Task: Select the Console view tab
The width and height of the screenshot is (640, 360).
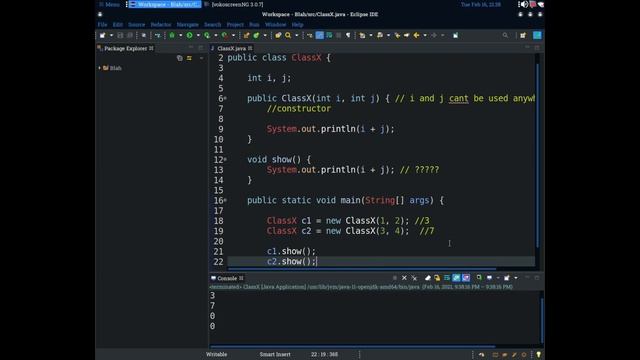Action: click(x=227, y=278)
